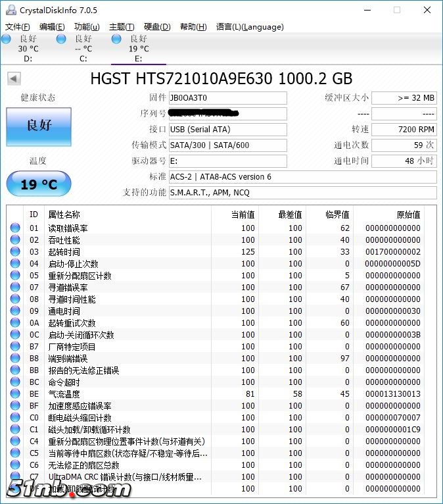This screenshot has height=504, width=443.
Task: Select the E: drive tab at 19 °C
Action: [x=139, y=48]
